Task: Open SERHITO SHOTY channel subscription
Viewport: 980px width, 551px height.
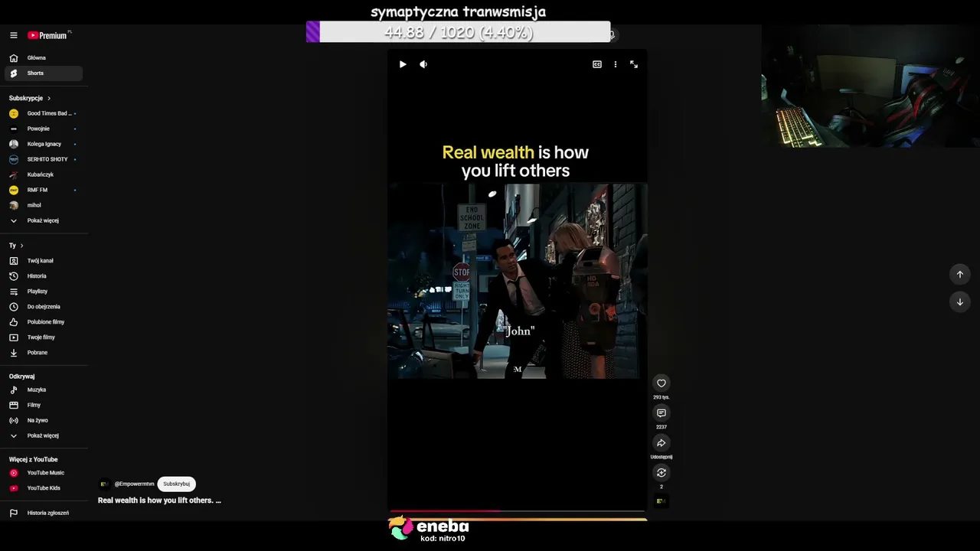Action: point(44,159)
